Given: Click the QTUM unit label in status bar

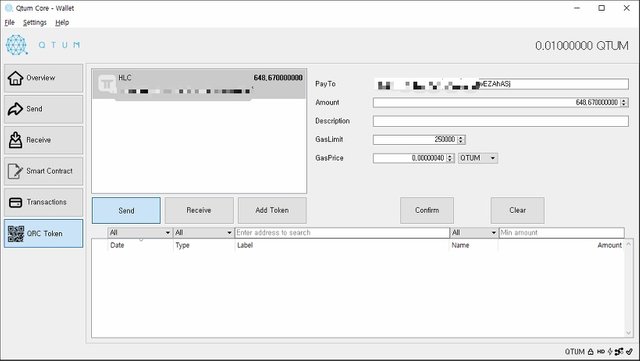Looking at the screenshot, I should [575, 352].
